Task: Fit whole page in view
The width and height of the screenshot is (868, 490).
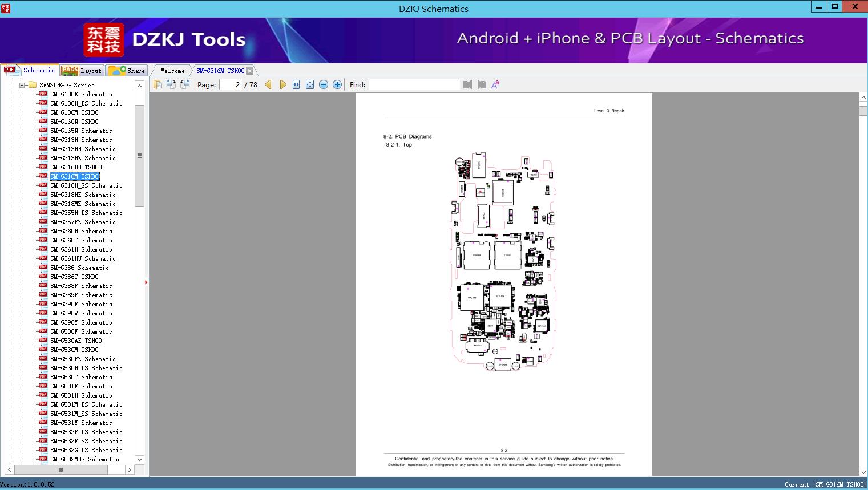Action: (x=310, y=84)
